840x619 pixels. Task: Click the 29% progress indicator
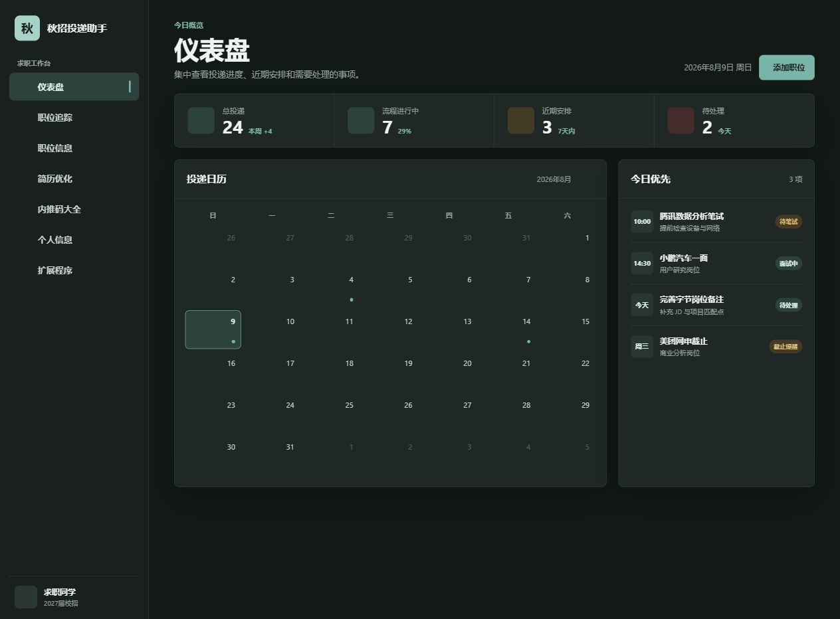pos(404,132)
